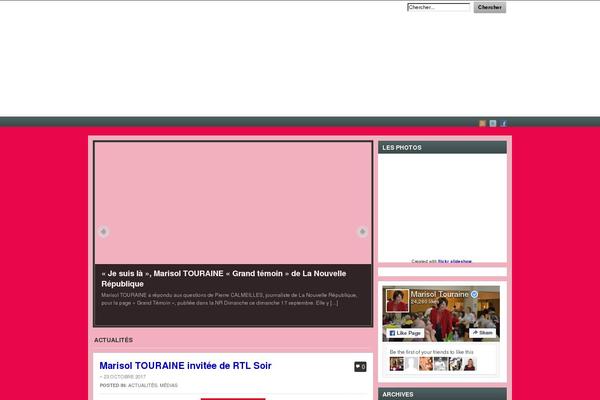Open the RSS feed icon
Image resolution: width=600 pixels, height=400 pixels.
point(482,123)
